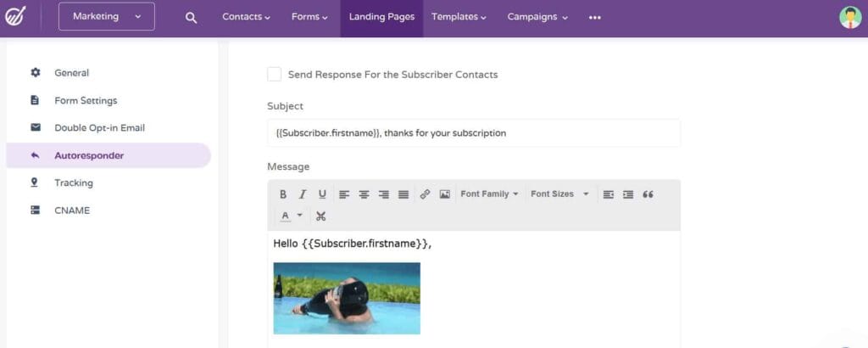
Task: Justify the message text
Action: 403,194
